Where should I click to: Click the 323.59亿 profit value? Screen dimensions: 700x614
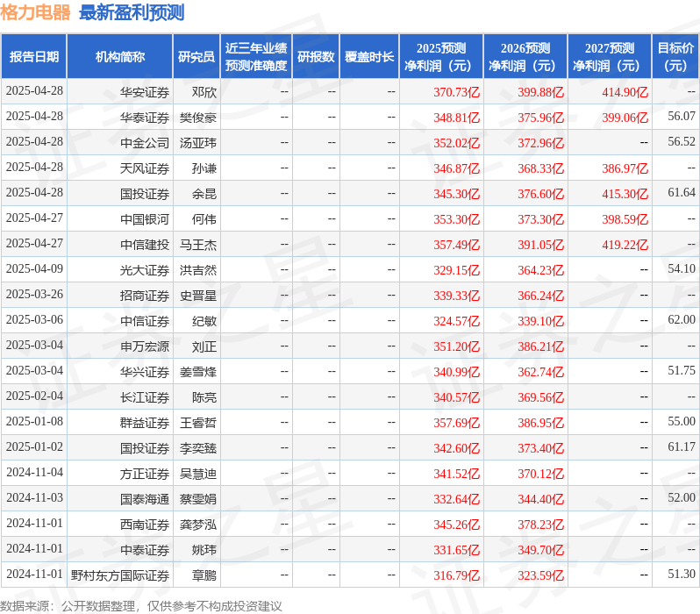point(541,576)
